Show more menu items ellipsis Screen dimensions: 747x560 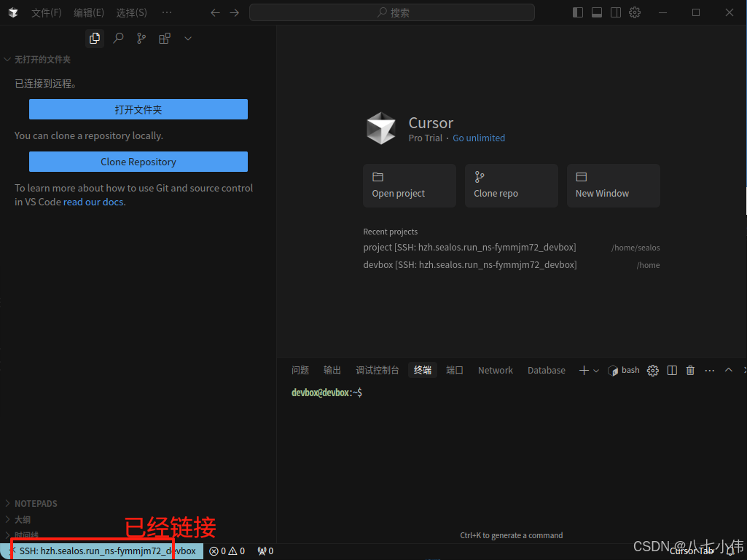coord(167,12)
